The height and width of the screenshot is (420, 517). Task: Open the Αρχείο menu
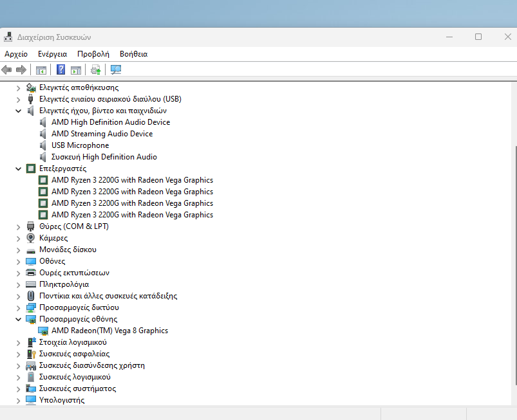pos(16,54)
